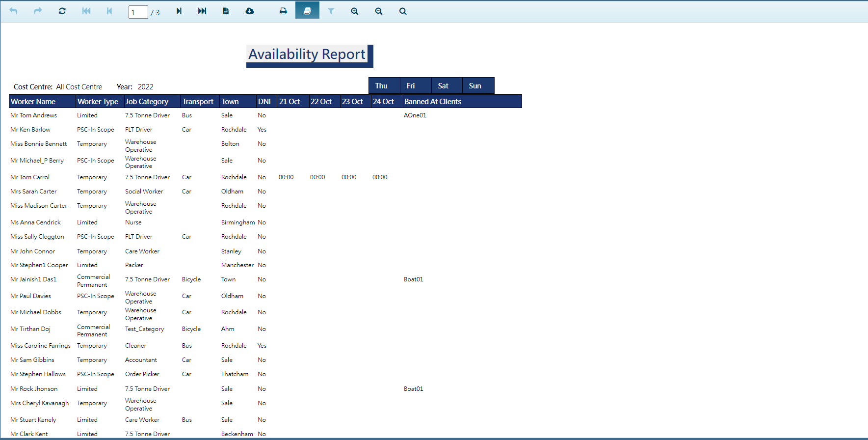
Task: Click the AOne01 banned client entry
Action: pos(415,115)
